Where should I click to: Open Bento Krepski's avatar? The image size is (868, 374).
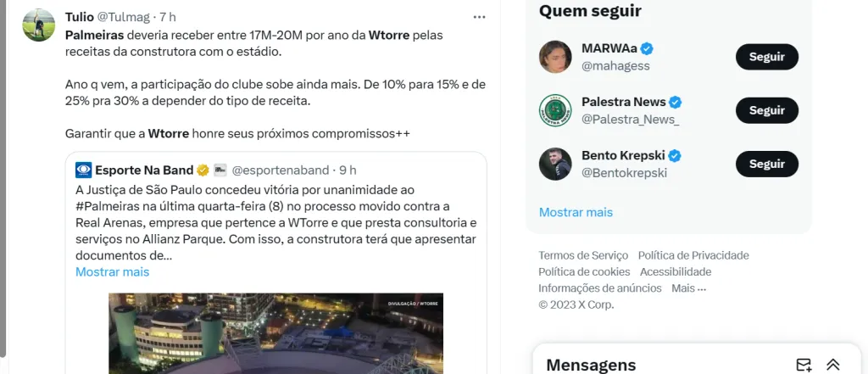555,164
